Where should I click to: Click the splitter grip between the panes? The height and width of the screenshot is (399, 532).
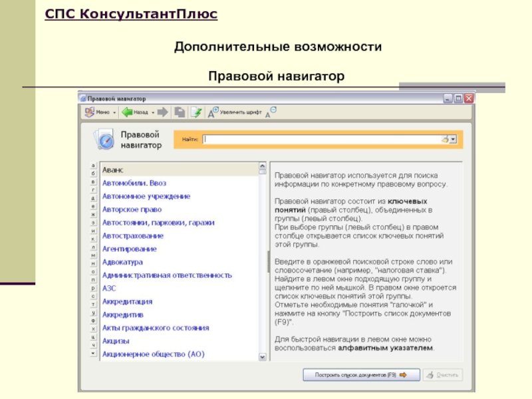[x=269, y=261]
